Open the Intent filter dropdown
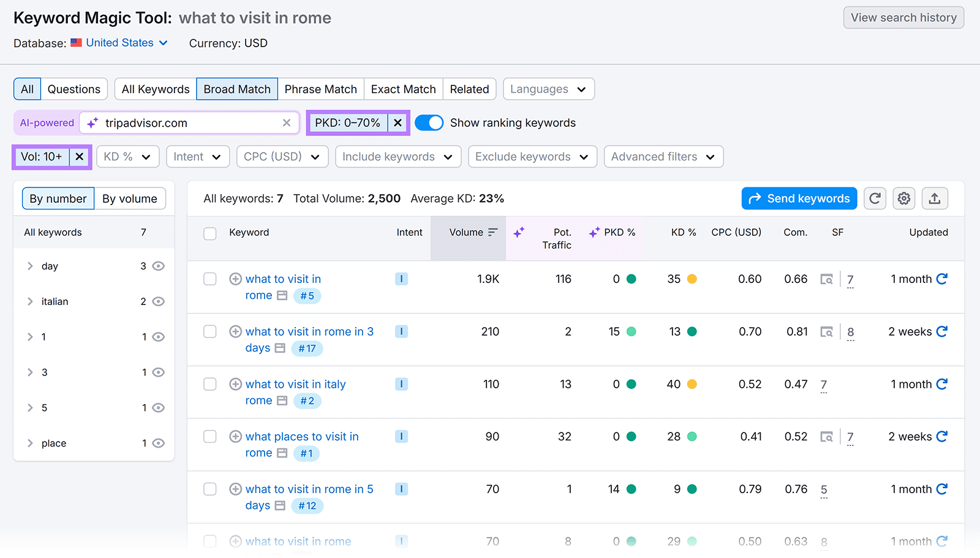Viewport: 980px width, 558px height. coord(197,156)
